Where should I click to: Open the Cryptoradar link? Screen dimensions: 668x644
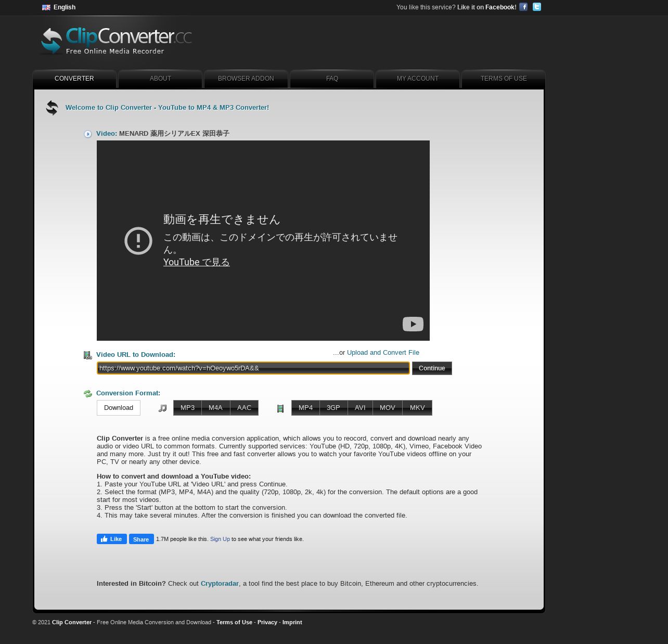(220, 584)
